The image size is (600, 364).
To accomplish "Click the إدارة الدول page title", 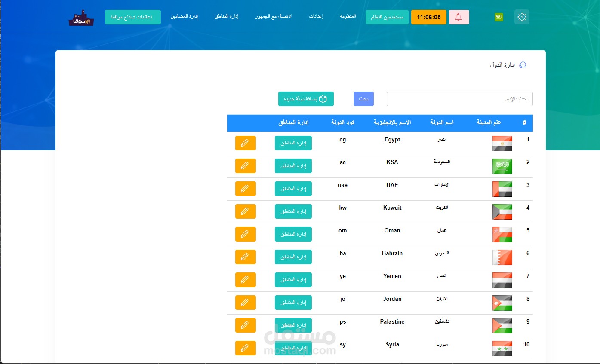I will tap(502, 65).
